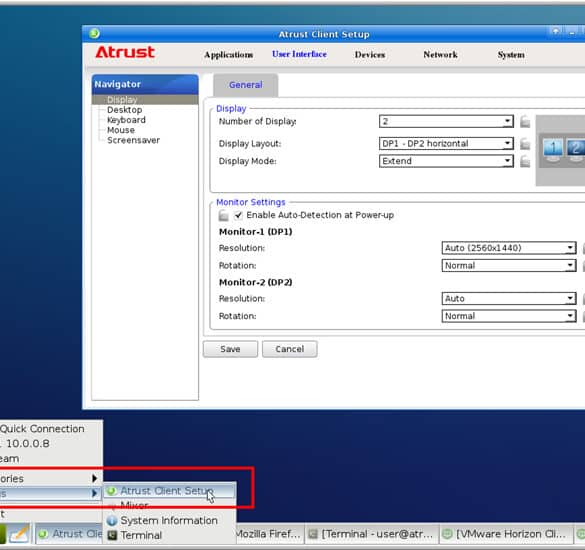Click the 'Navigator' panel header
This screenshot has height=550, width=585.
tap(145, 84)
